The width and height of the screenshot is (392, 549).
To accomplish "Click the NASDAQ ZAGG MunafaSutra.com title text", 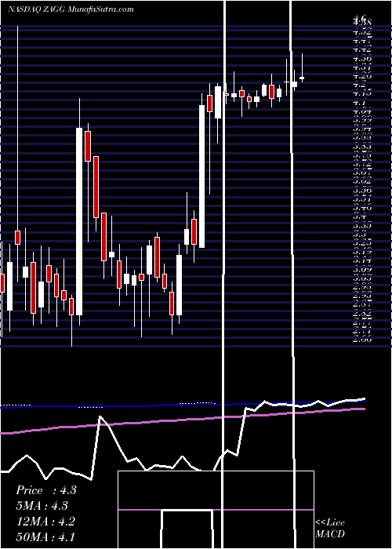I will [71, 9].
